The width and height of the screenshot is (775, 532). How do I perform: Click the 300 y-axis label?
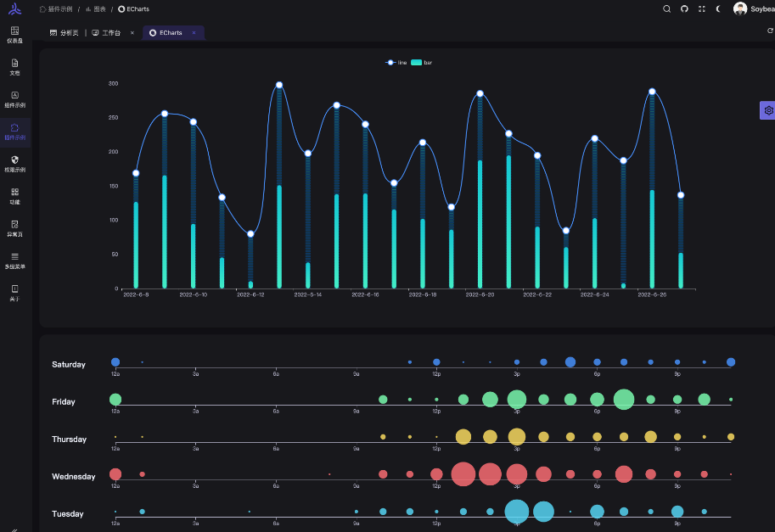pos(113,83)
